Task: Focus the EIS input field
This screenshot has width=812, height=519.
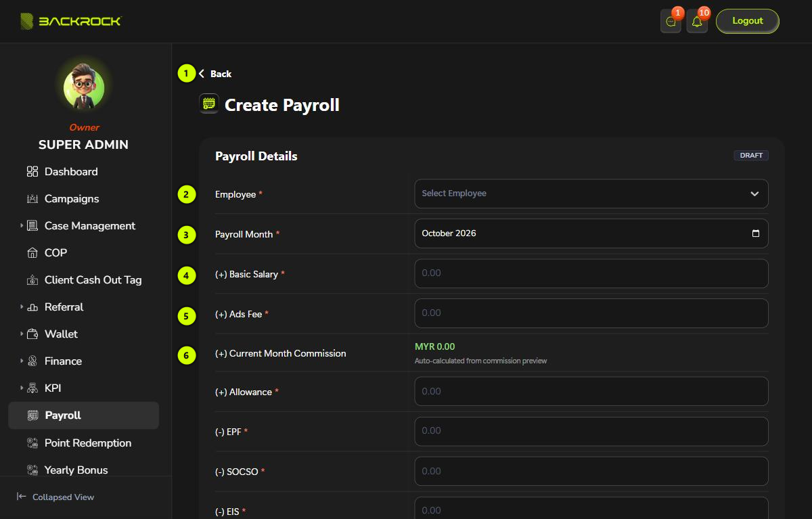Action: [591, 508]
